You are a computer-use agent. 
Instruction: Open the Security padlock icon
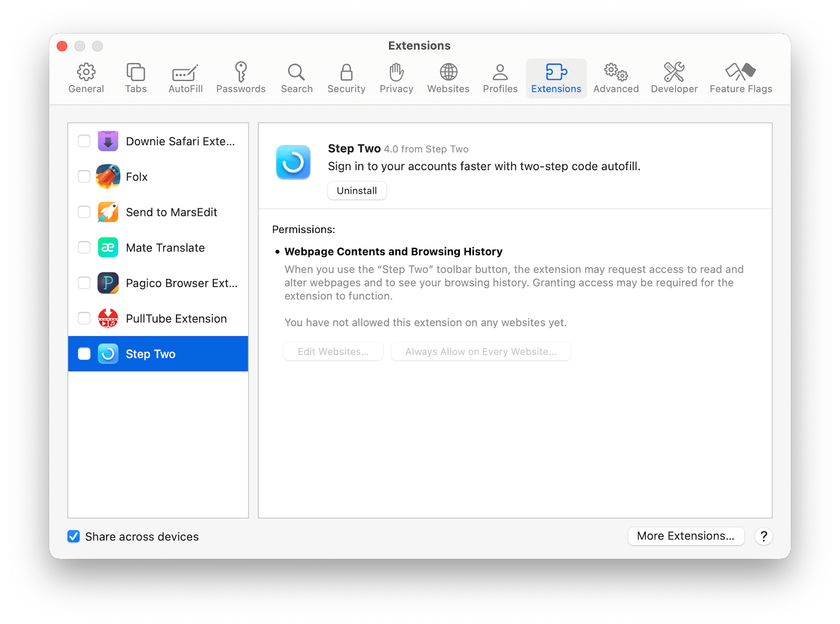tap(346, 72)
